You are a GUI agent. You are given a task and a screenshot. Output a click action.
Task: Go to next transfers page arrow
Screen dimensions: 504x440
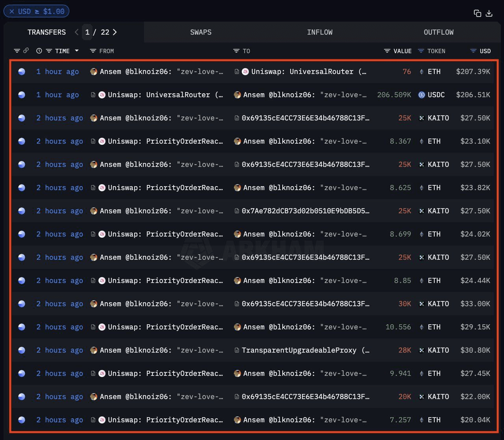pos(115,32)
